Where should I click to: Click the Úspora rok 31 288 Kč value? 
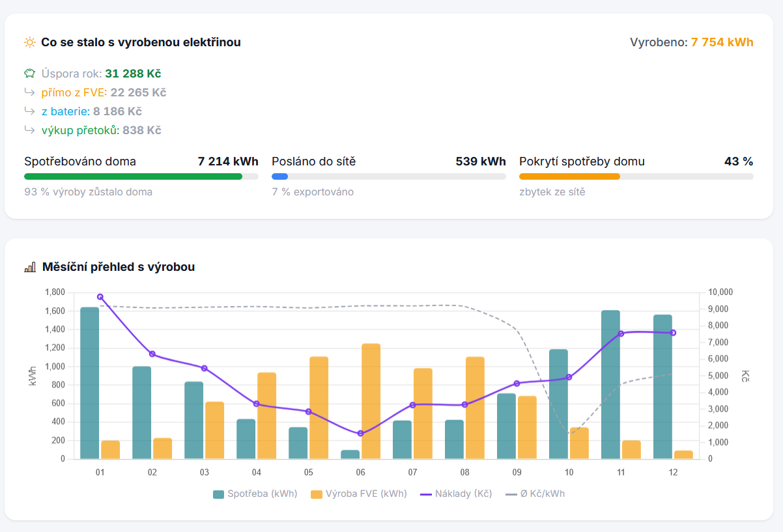(x=133, y=74)
